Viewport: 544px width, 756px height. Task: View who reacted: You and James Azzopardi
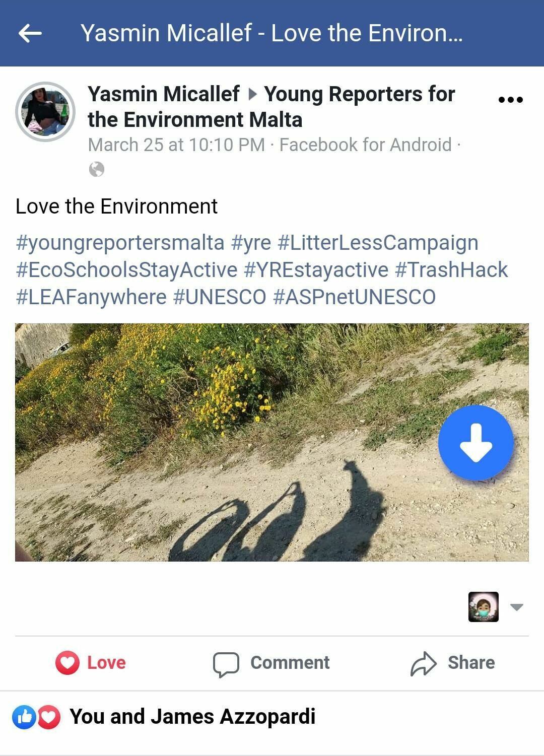[x=192, y=717]
